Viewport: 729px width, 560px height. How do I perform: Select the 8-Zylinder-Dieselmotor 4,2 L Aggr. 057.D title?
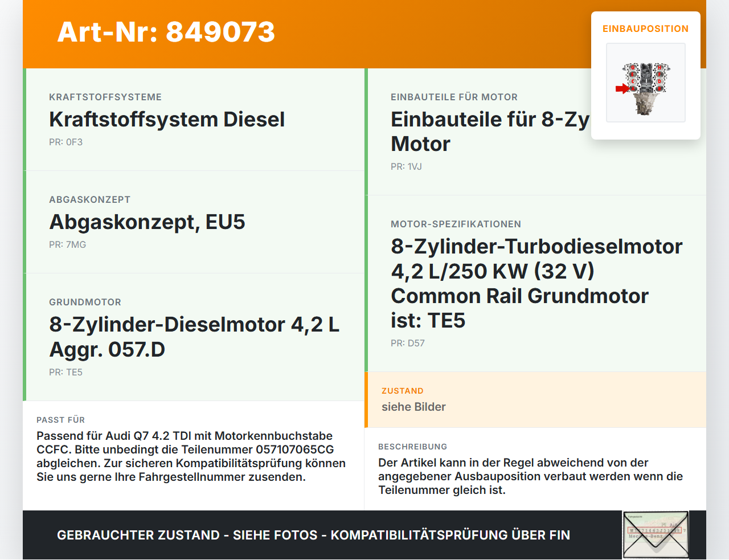(x=194, y=337)
